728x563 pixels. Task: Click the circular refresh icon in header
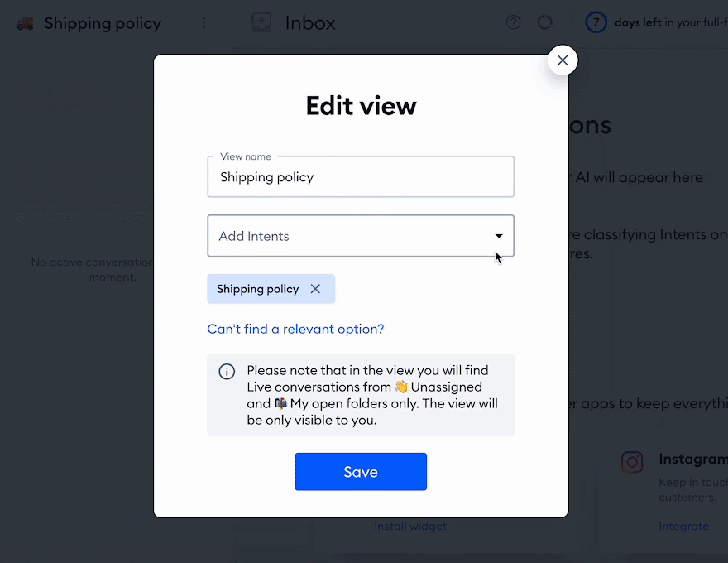click(544, 22)
